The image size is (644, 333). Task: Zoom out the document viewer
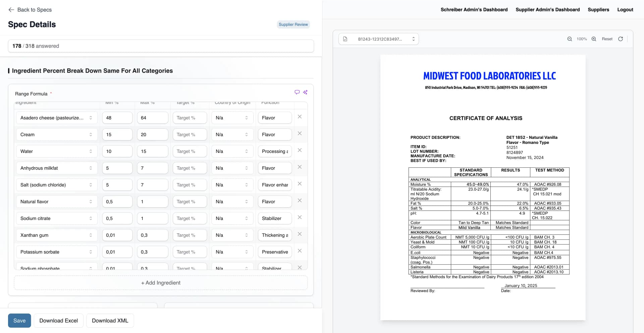[x=570, y=39]
